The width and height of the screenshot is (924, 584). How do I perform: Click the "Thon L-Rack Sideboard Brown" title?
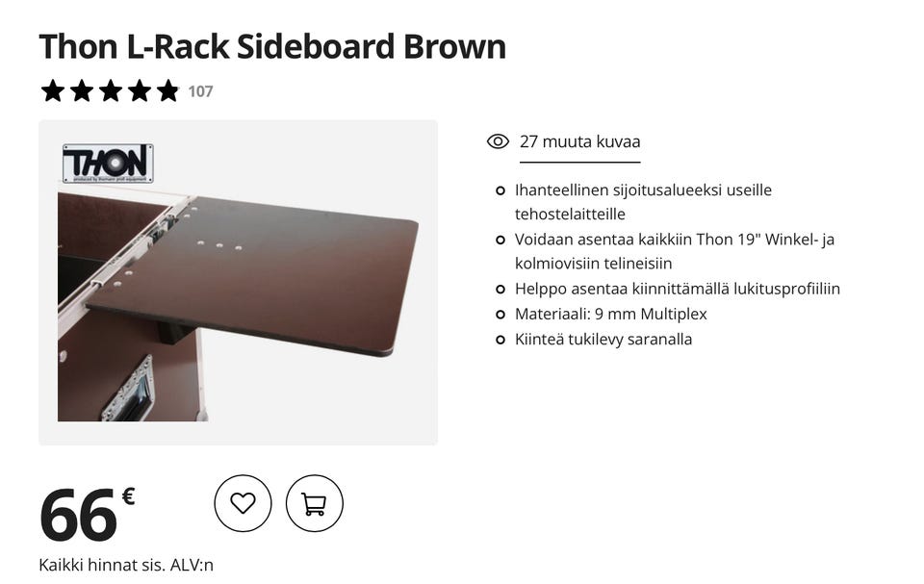point(272,46)
